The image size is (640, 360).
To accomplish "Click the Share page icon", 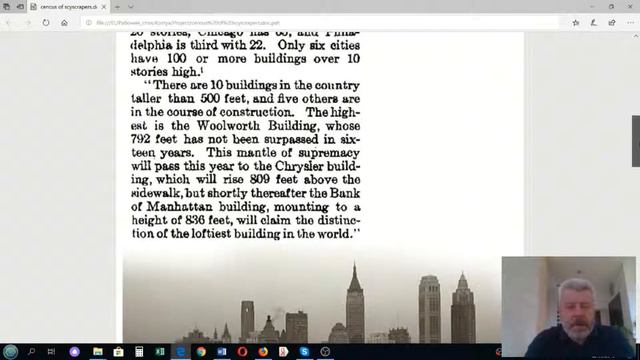I will point(612,23).
